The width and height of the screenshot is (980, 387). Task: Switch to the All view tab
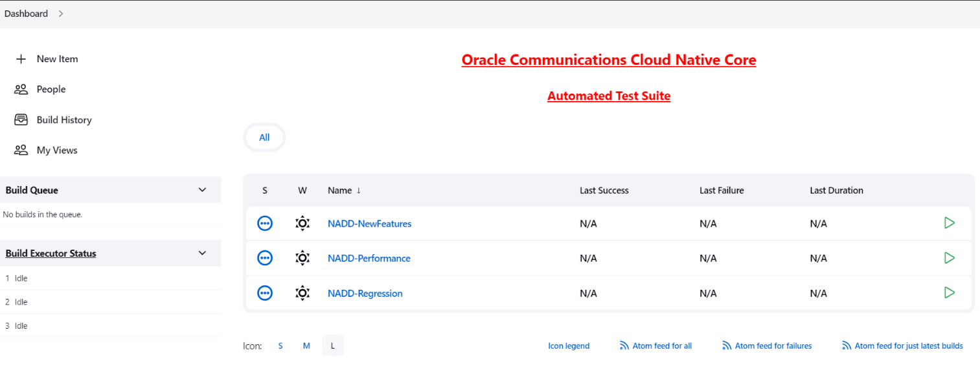(264, 137)
